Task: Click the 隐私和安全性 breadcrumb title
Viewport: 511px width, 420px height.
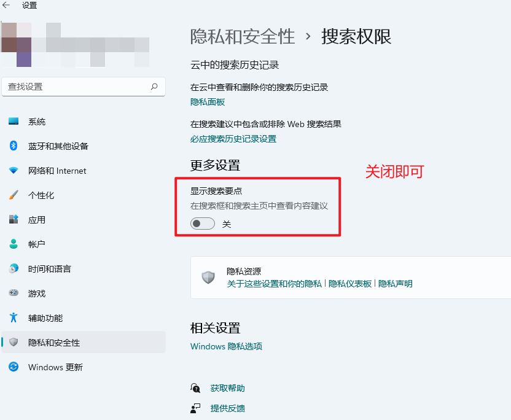Action: 243,37
